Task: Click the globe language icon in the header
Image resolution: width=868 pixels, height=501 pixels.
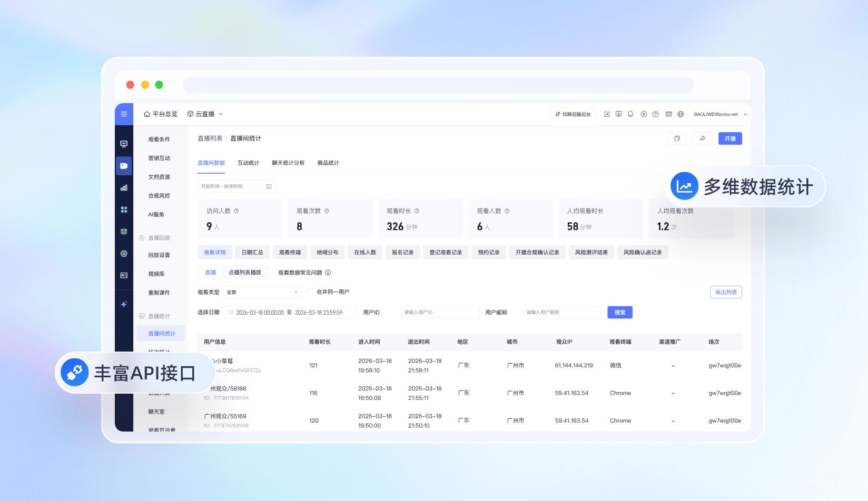Action: [x=680, y=114]
